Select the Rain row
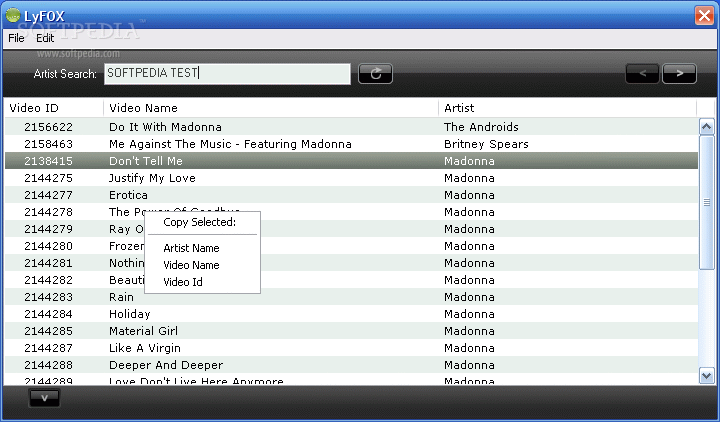The image size is (720, 422). coord(351,297)
